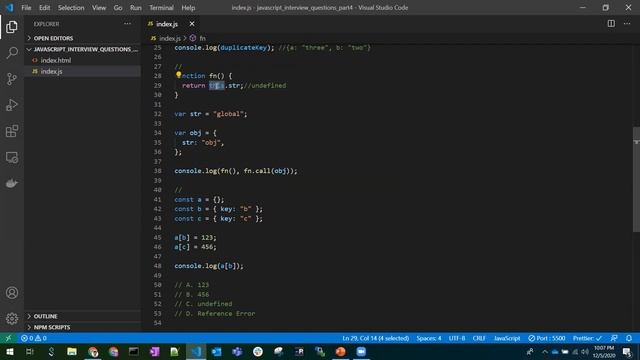Change end of line sequence CRLF

tap(479, 338)
